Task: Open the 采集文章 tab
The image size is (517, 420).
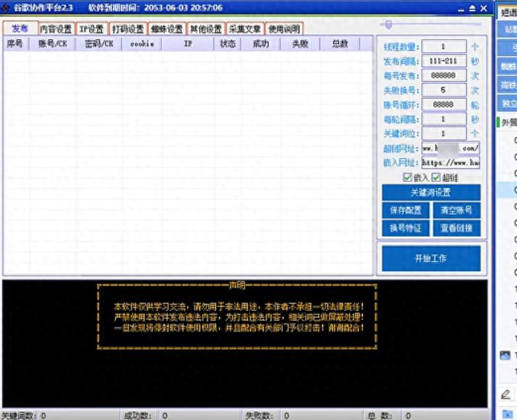Action: point(245,29)
